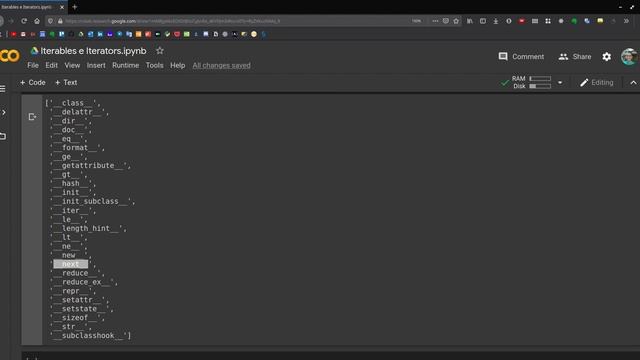Switch to the Iterables e Iterators browser tab
640x360 pixels.
[x=27, y=7]
